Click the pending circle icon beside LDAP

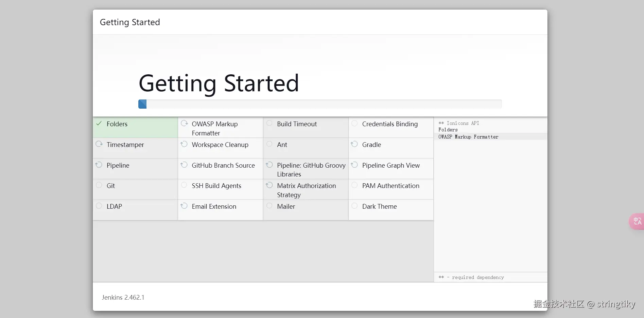coord(99,206)
